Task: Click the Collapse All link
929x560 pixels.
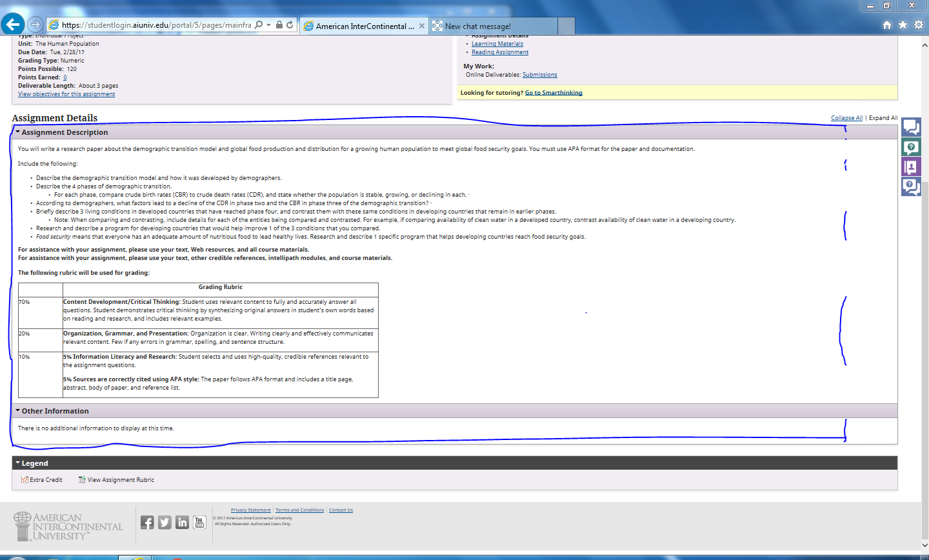Action: tap(846, 118)
